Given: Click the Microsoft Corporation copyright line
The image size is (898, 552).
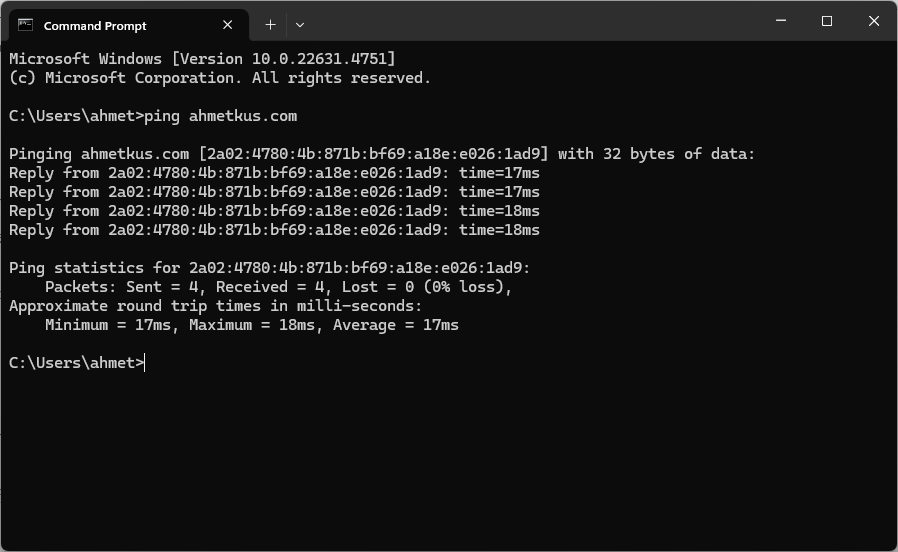Looking at the screenshot, I should 220,78.
